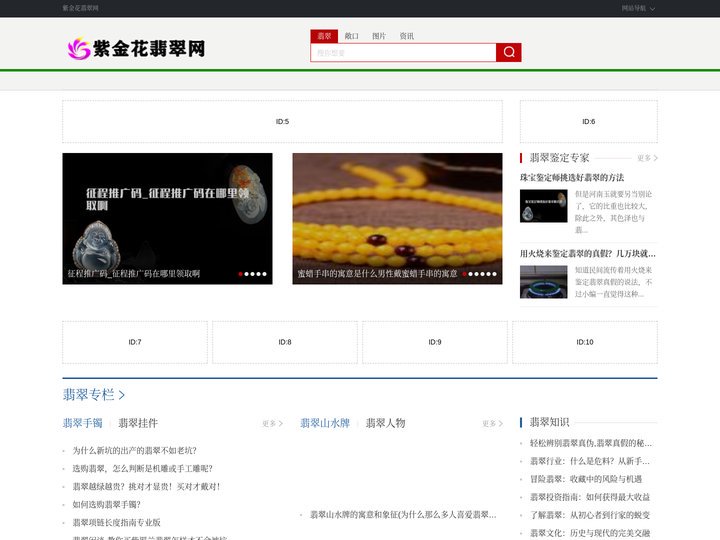Select last dot of left slideshow
Screen dimensions: 720x540
tap(264, 274)
